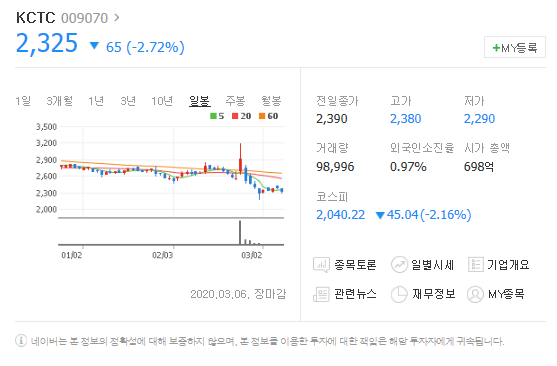Open the KCTC stock title link
The width and height of the screenshot is (557, 366).
(x=36, y=17)
